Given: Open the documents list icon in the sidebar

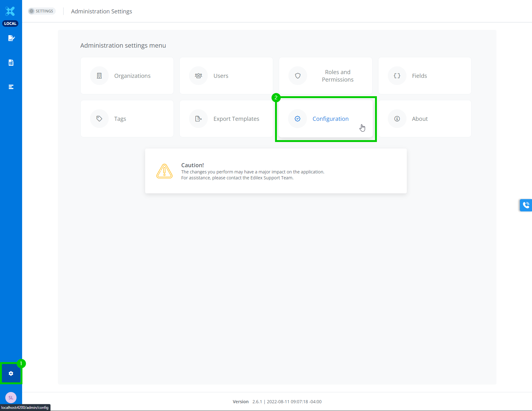Looking at the screenshot, I should (x=11, y=63).
